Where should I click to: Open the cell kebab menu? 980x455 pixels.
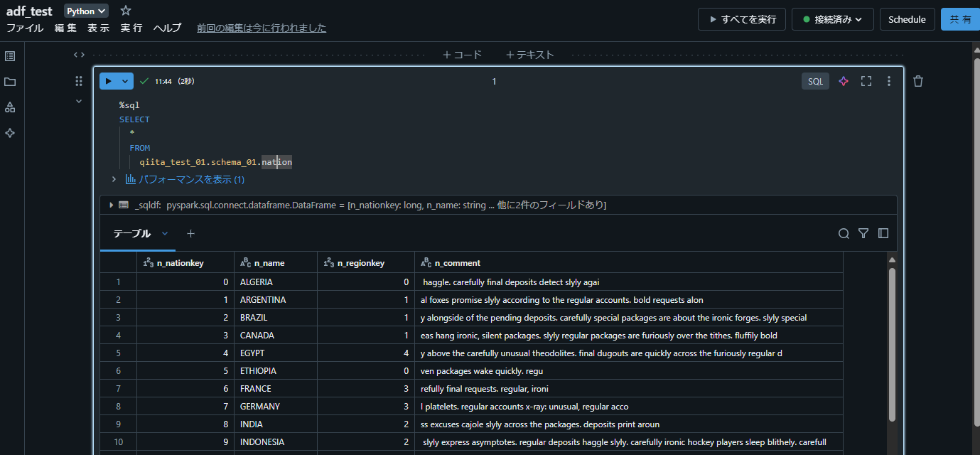coord(888,81)
